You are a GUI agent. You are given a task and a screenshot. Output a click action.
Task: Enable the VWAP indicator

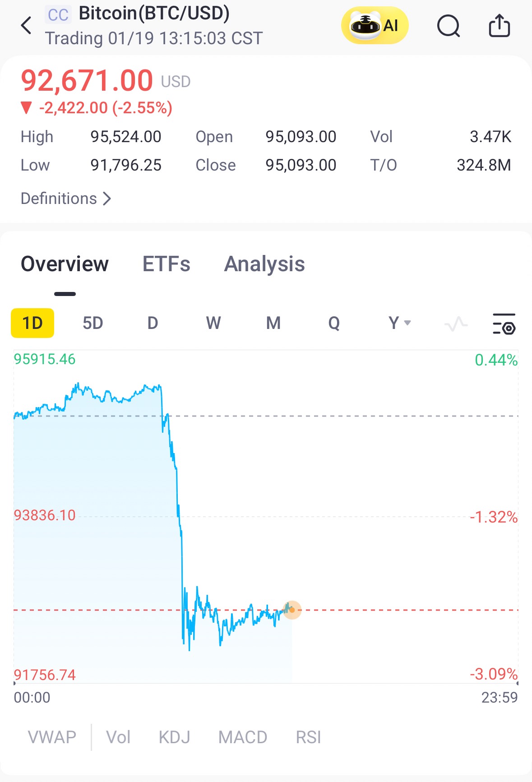[52, 737]
